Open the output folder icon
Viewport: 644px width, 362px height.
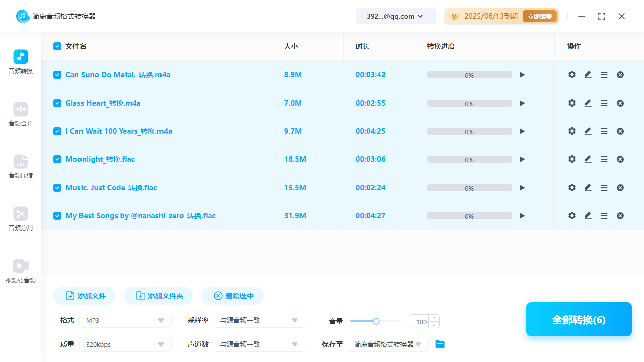click(440, 344)
